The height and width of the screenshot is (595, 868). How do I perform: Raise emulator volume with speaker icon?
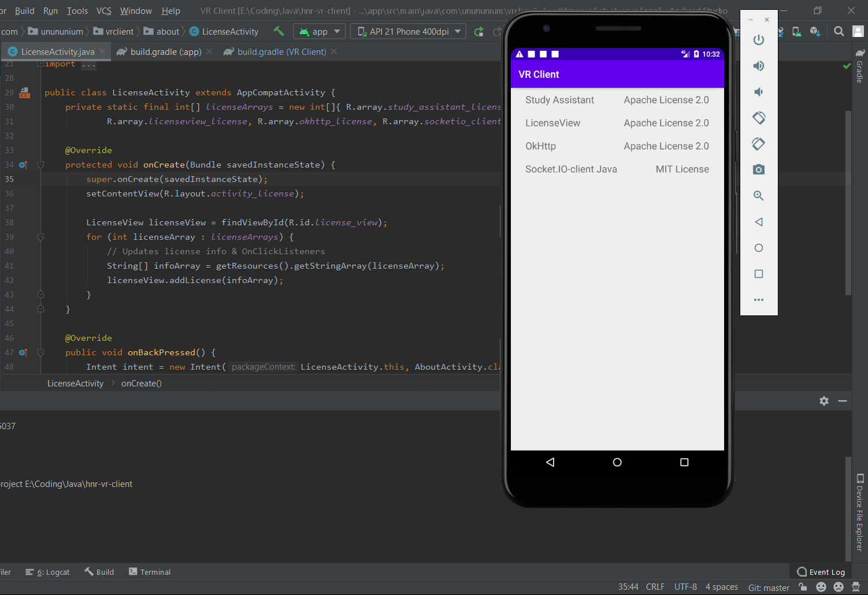coord(759,66)
